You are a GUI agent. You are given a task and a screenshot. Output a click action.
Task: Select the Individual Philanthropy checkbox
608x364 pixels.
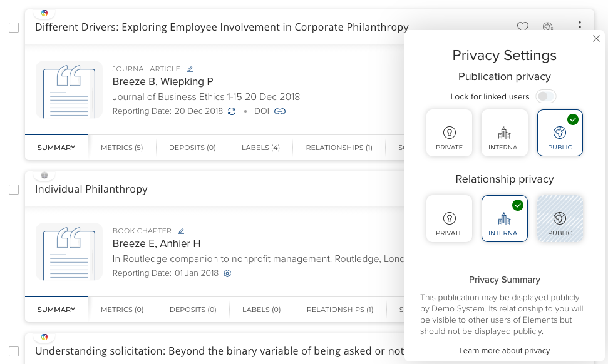coord(14,190)
